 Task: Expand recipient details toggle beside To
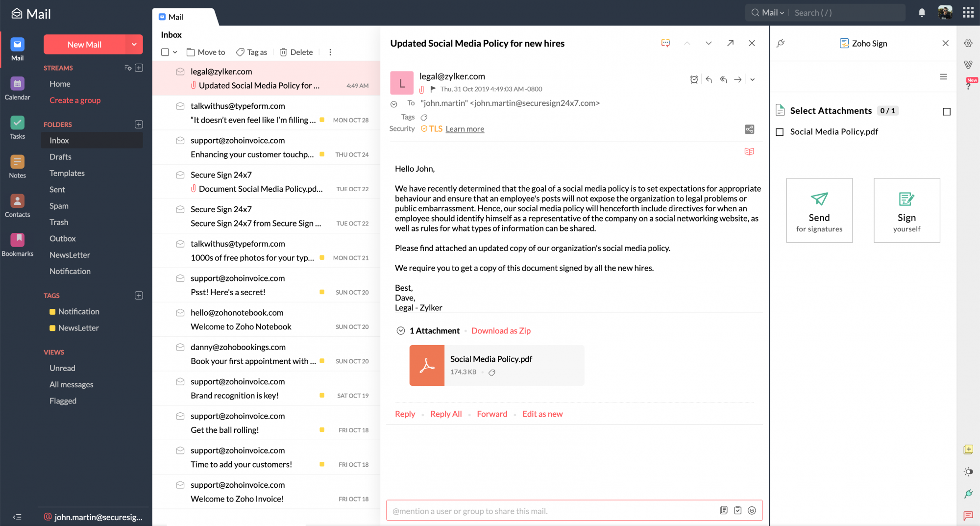click(393, 104)
